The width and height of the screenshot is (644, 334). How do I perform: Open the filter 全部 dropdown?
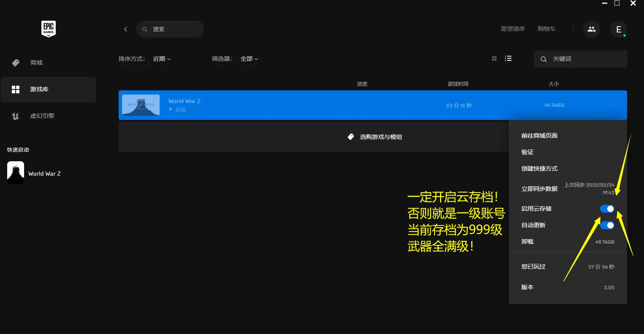[249, 59]
